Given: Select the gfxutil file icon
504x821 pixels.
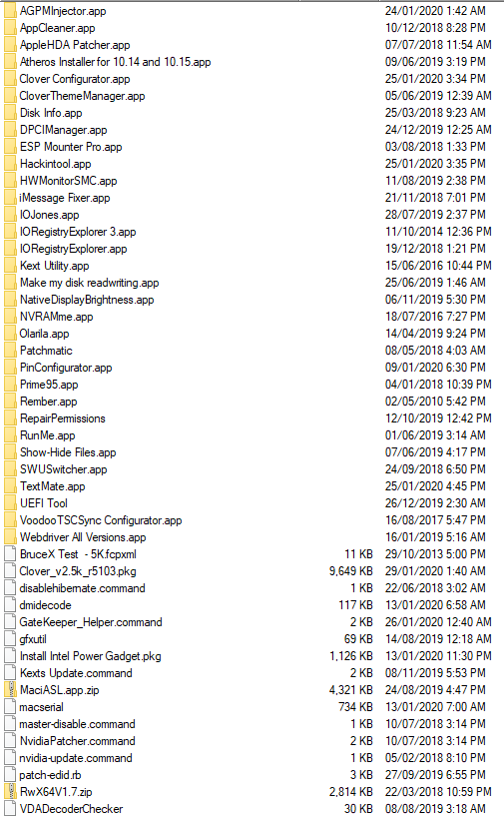Looking at the screenshot, I should click(10, 639).
